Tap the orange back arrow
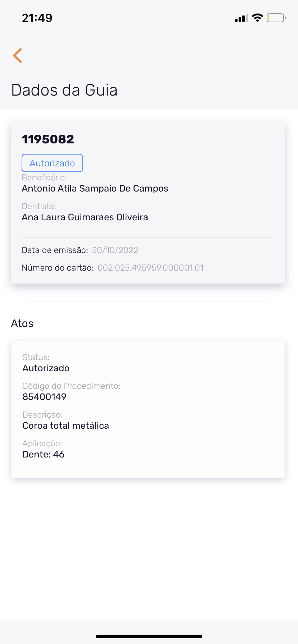Image resolution: width=298 pixels, height=644 pixels. (18, 55)
